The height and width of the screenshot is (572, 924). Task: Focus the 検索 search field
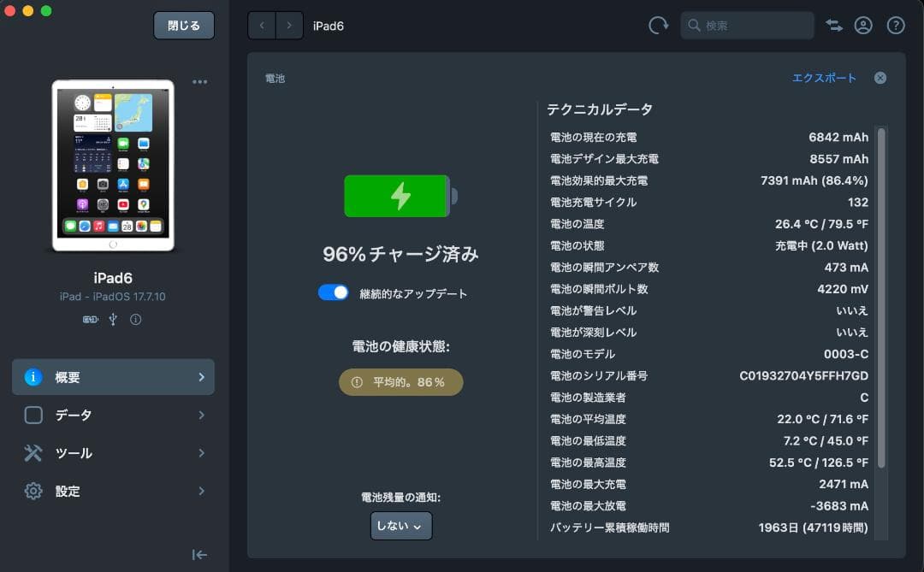point(747,26)
